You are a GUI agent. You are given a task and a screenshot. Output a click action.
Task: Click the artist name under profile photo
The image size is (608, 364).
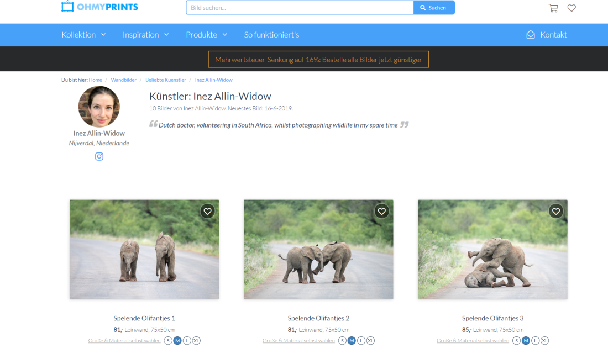click(x=99, y=133)
